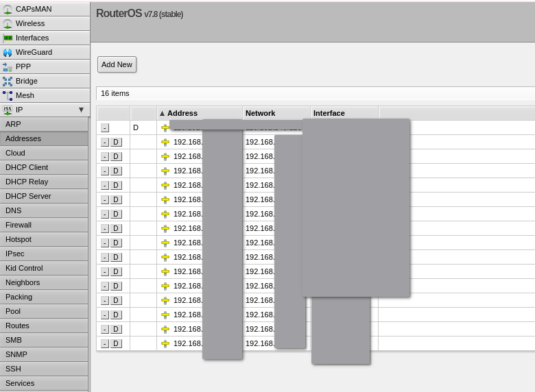Toggle D button on third address row
The height and width of the screenshot is (392, 535).
click(x=116, y=156)
